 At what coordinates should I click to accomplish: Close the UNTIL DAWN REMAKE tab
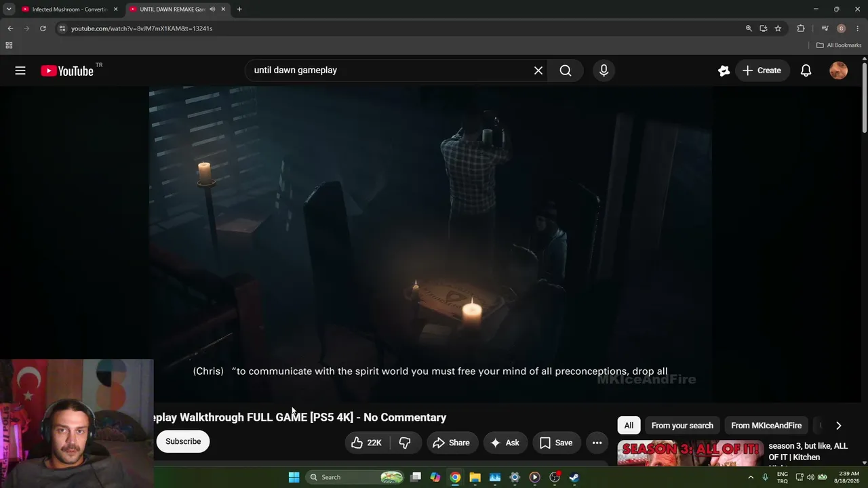[x=223, y=9]
